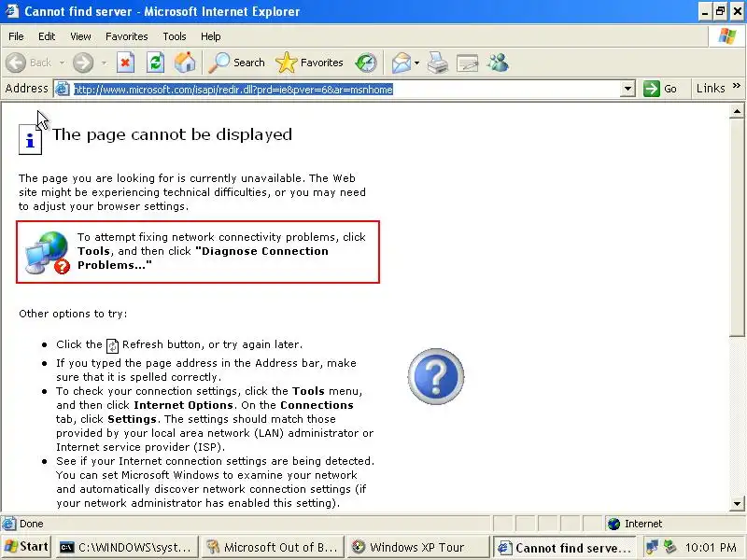Screen dimensions: 747x560
Task: Click the Mail envelope toolbar icon
Action: pyautogui.click(x=402, y=63)
